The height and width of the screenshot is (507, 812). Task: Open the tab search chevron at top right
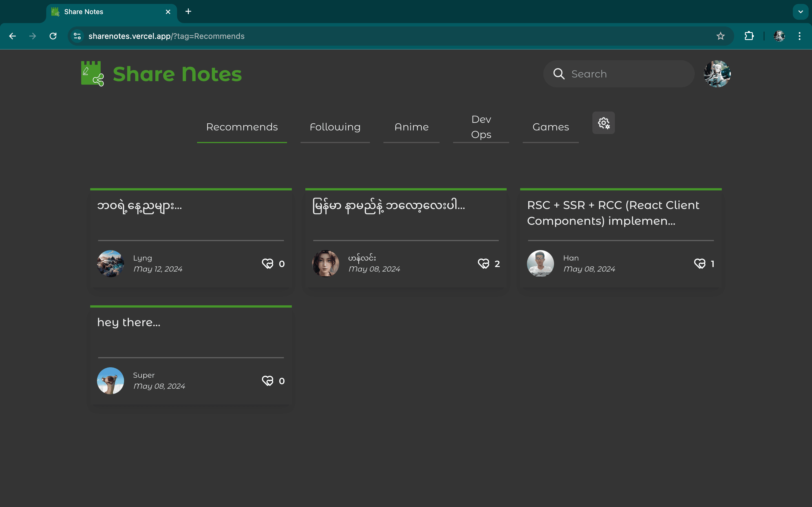tap(801, 12)
